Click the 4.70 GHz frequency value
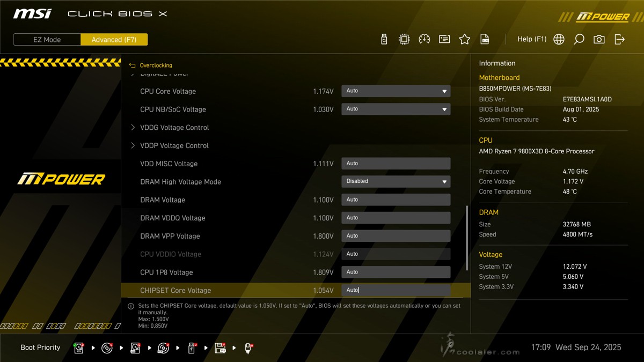Screen dimensions: 644x362 (x=575, y=172)
